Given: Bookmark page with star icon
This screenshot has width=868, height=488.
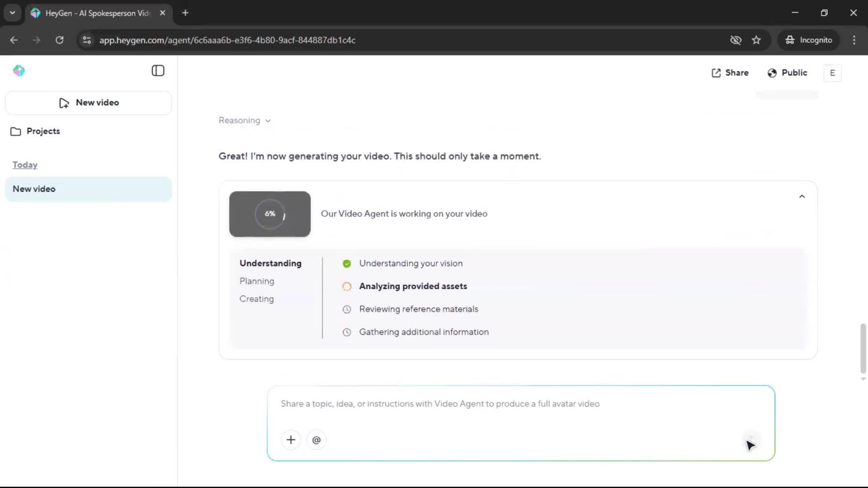Looking at the screenshot, I should point(756,40).
